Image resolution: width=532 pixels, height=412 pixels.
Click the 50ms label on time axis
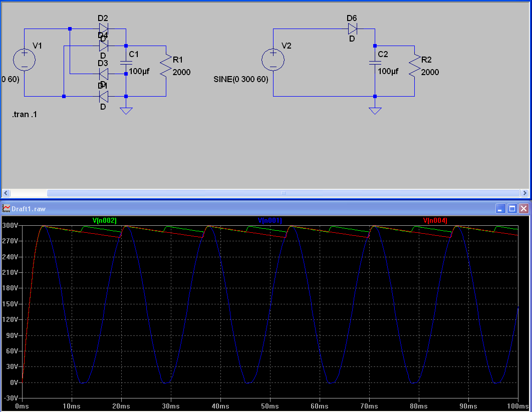click(x=270, y=406)
